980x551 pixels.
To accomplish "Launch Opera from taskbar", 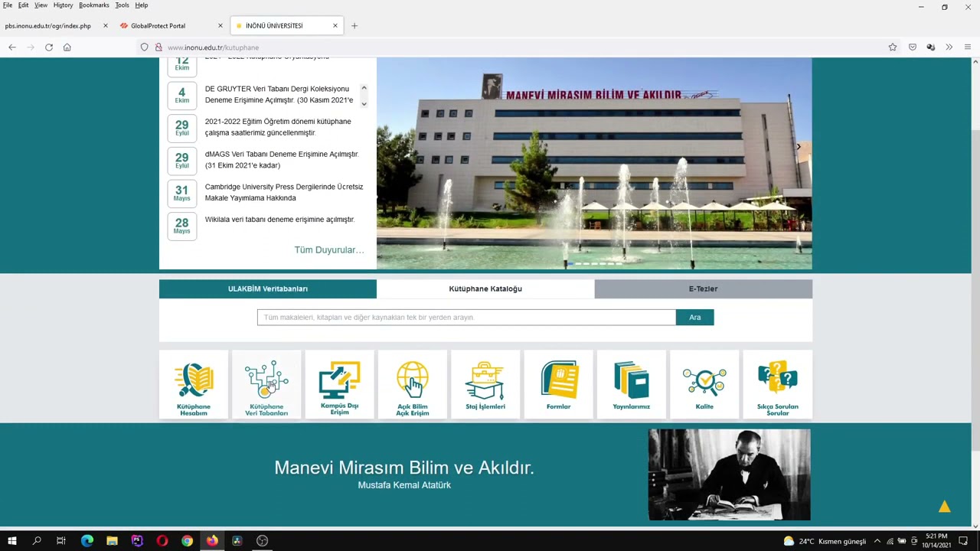I will coord(162,541).
